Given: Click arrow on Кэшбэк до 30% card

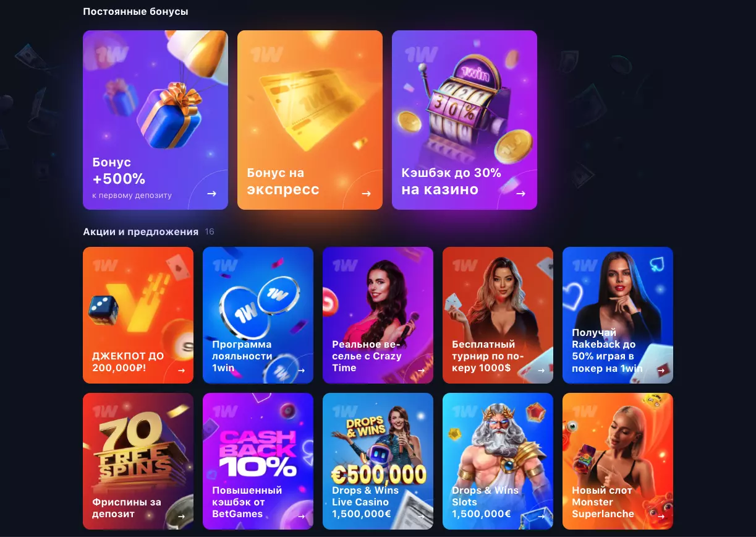Looking at the screenshot, I should point(520,194).
